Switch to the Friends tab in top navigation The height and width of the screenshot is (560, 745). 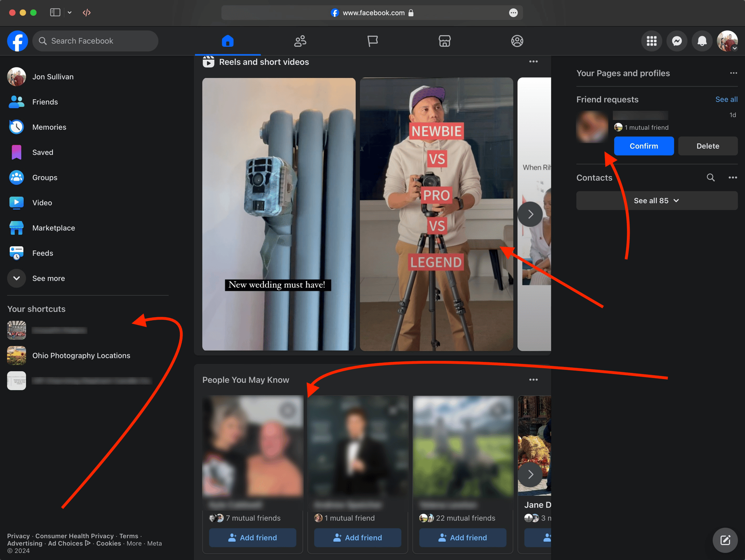click(x=300, y=41)
